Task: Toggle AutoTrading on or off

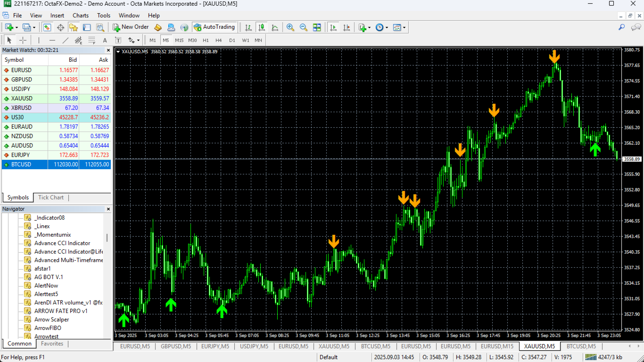Action: [x=214, y=27]
